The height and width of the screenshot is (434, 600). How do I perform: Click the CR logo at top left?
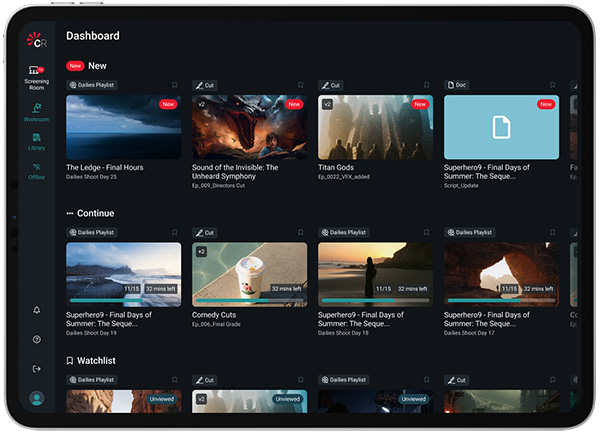click(37, 41)
